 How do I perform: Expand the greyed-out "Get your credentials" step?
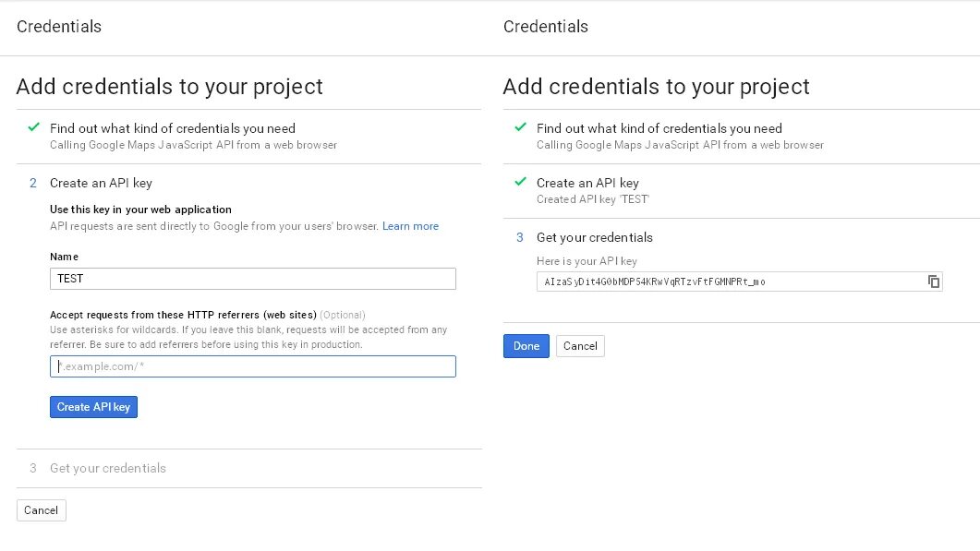click(x=108, y=468)
